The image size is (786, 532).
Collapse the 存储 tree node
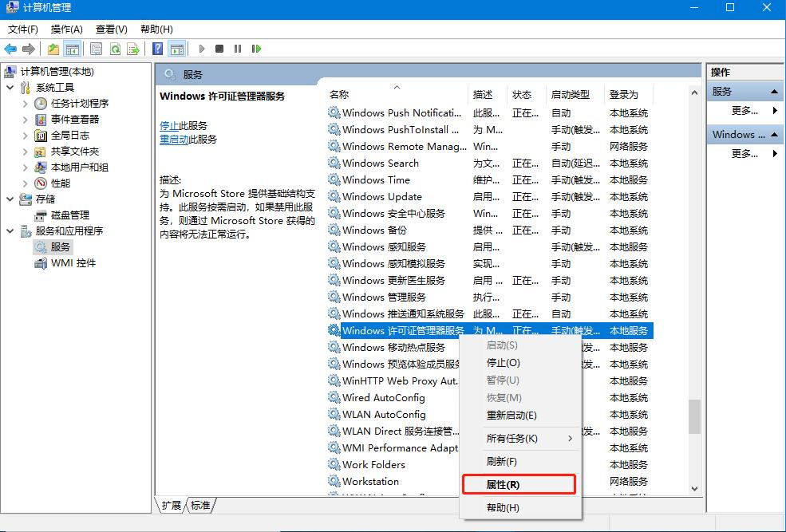click(x=8, y=199)
